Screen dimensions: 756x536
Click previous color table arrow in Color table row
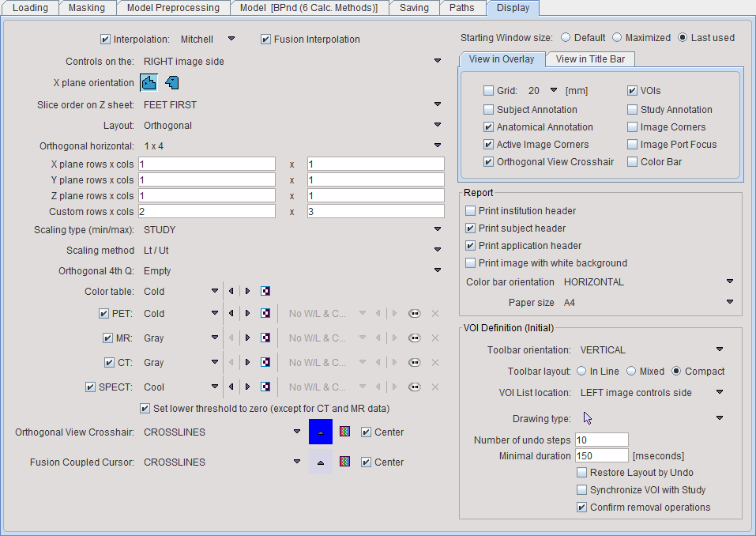point(231,291)
